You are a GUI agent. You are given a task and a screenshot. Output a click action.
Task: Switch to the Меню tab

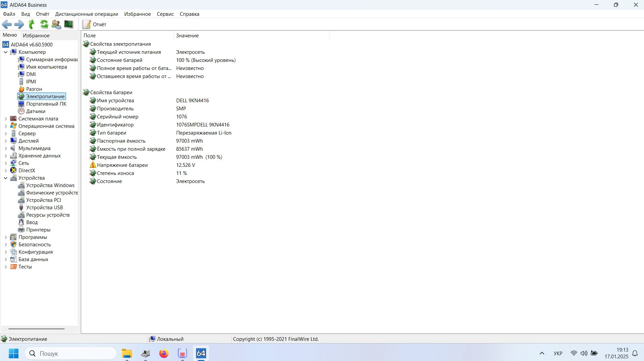coord(10,35)
